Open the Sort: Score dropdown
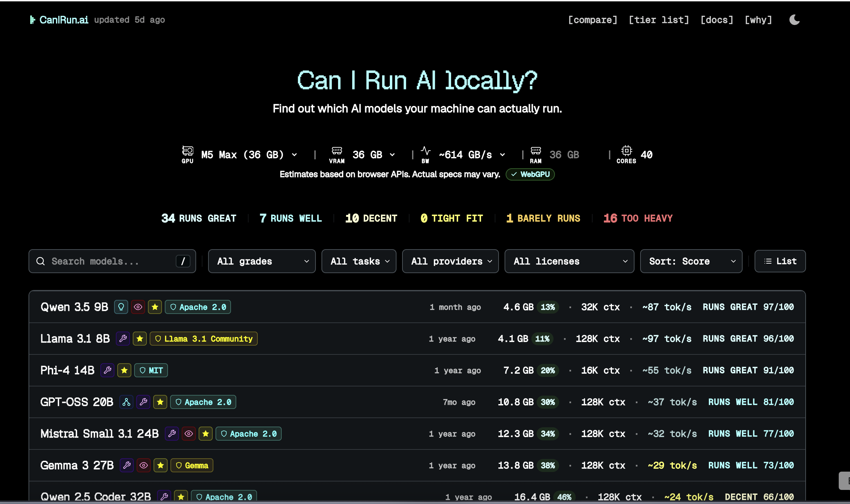Screen dimensions: 850x504 click(691, 261)
